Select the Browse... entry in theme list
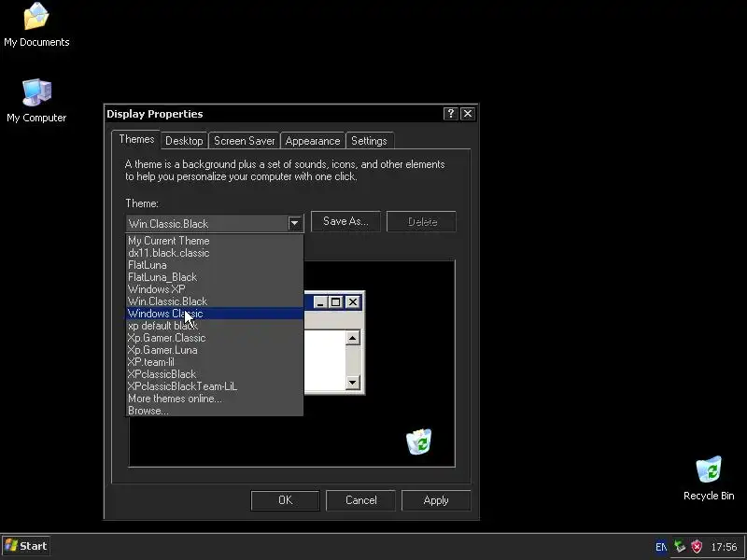The height and width of the screenshot is (560, 747). [x=215, y=411]
